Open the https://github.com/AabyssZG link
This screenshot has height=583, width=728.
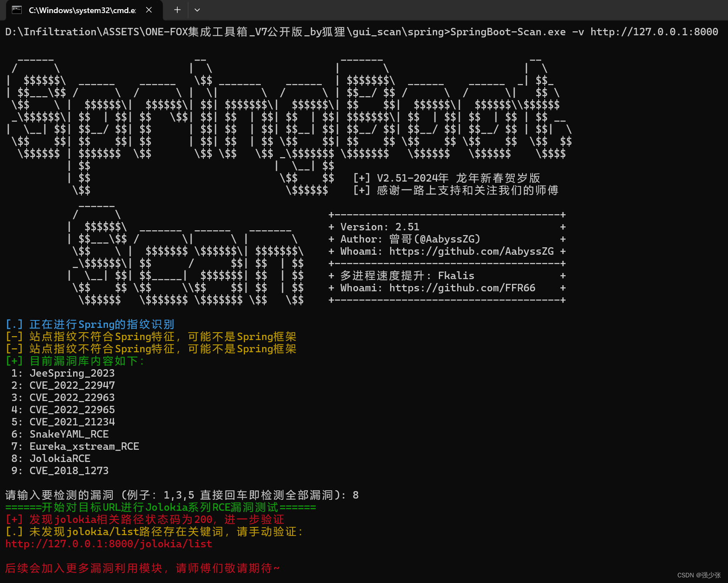pos(472,251)
